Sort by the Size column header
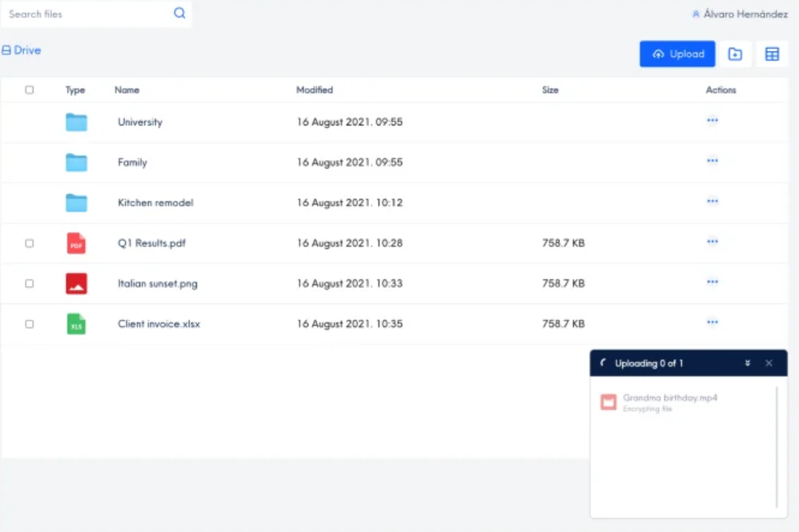799x532 pixels. pos(550,90)
